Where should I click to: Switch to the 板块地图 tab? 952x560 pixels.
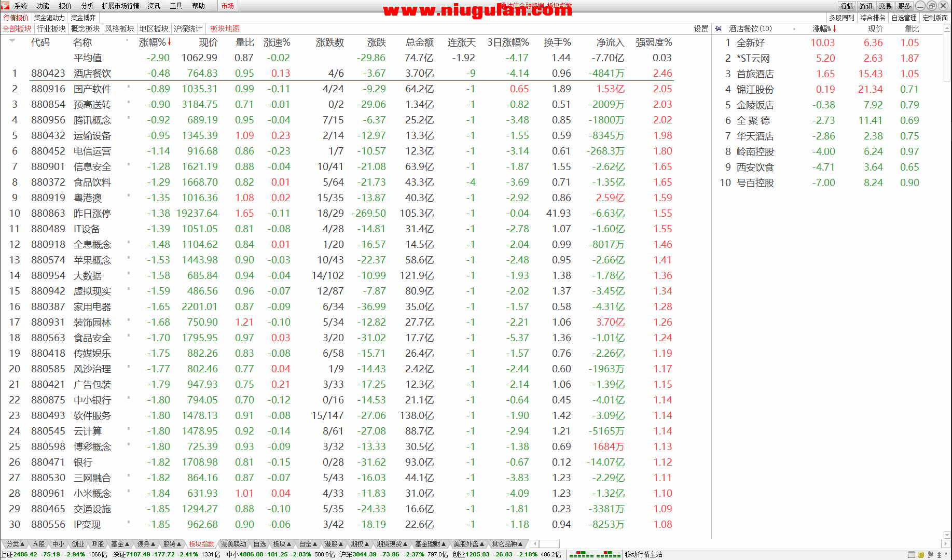(x=225, y=29)
